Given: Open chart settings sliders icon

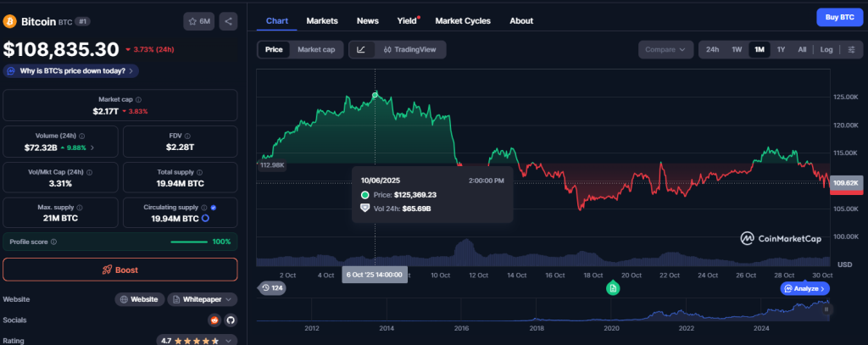Looking at the screenshot, I should (851, 49).
